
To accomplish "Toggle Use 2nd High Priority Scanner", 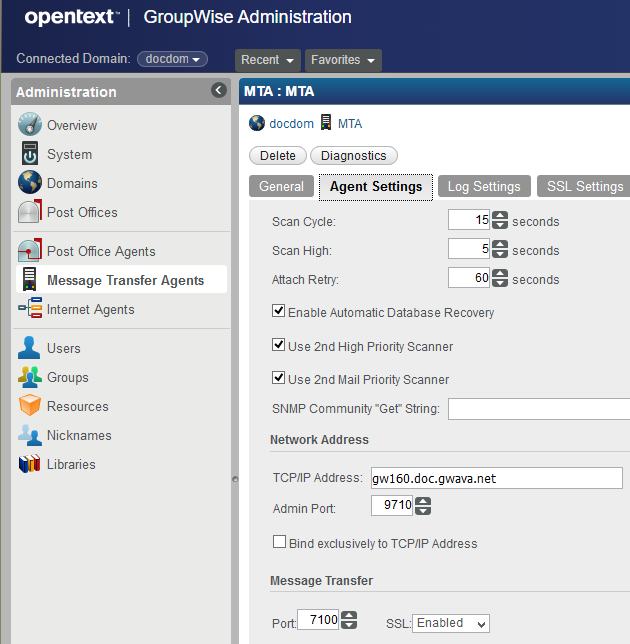I will 278,344.
